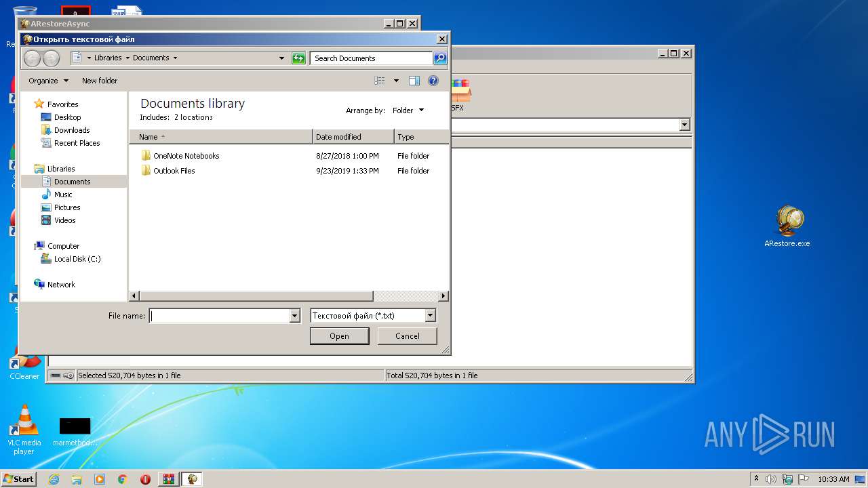Select Documents library in sidebar
This screenshot has width=868, height=488.
pyautogui.click(x=73, y=182)
